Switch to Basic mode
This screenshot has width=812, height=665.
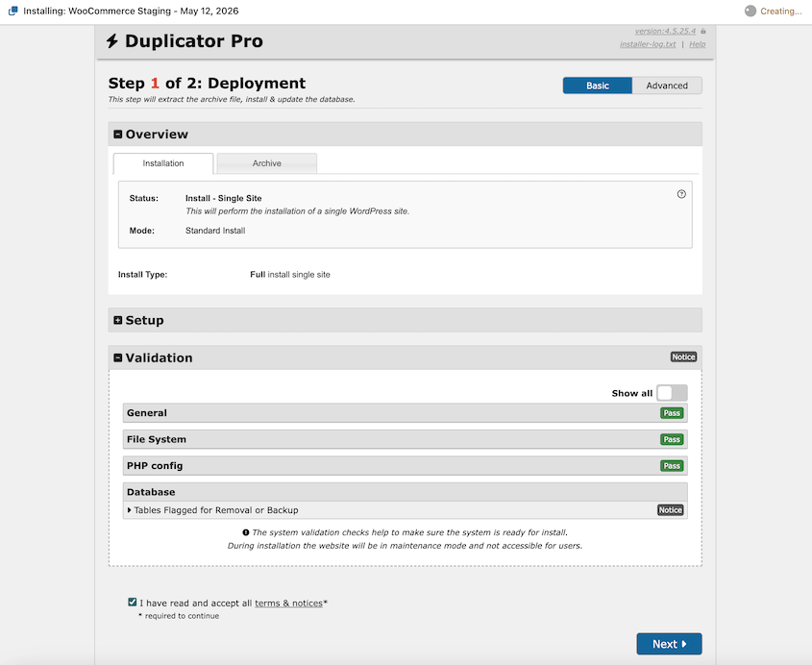598,86
